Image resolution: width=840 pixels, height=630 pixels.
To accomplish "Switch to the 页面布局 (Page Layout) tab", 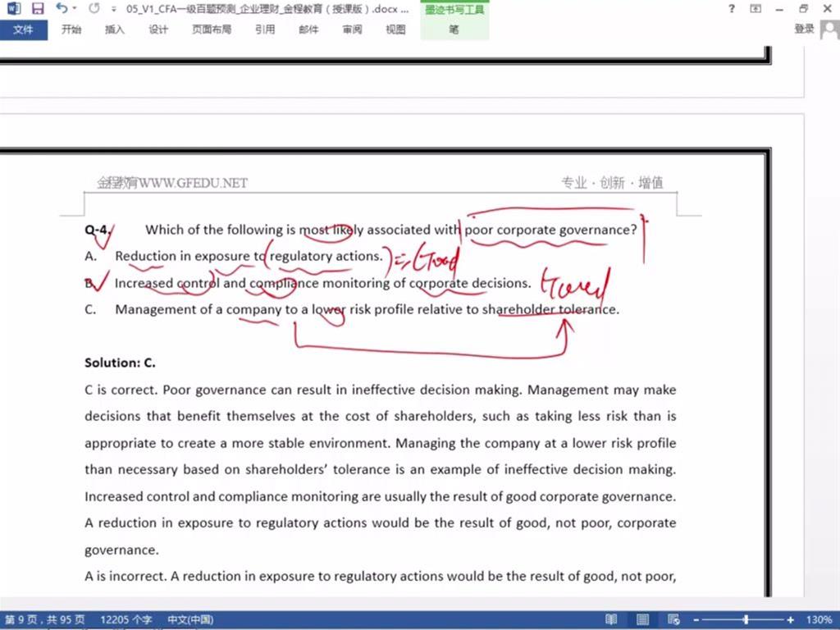I will [x=212, y=30].
